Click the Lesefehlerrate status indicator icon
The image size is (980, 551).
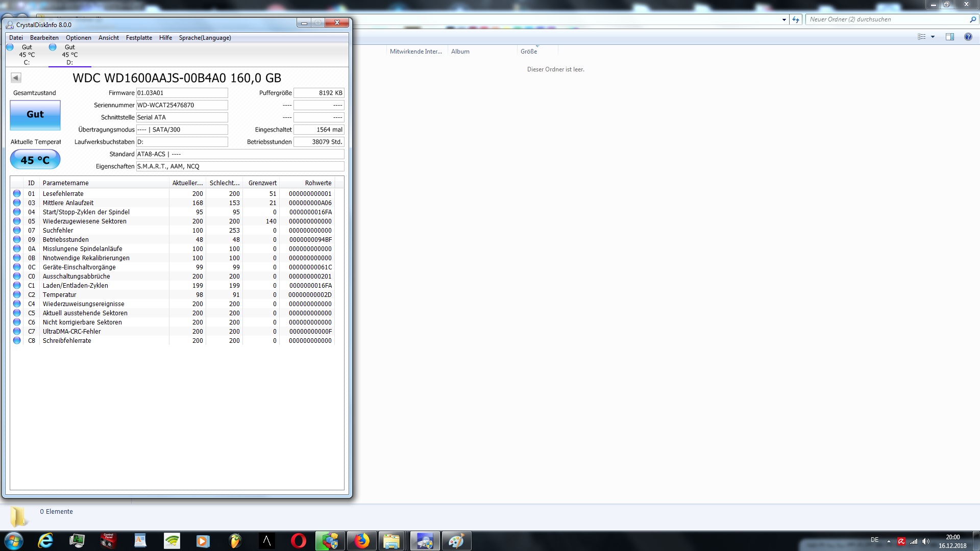coord(17,194)
